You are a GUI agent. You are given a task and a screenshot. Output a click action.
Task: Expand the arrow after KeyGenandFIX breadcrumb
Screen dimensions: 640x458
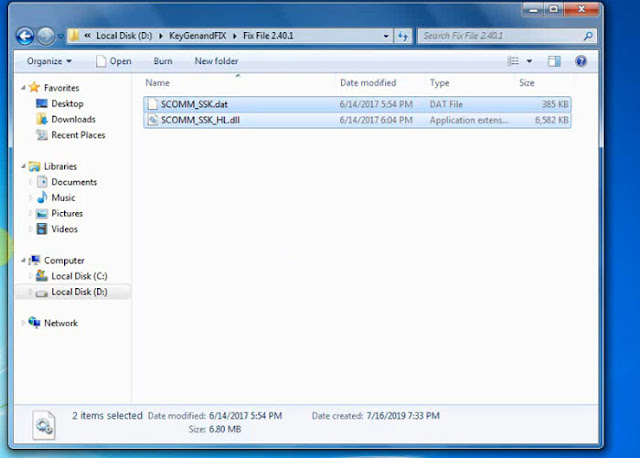(235, 36)
